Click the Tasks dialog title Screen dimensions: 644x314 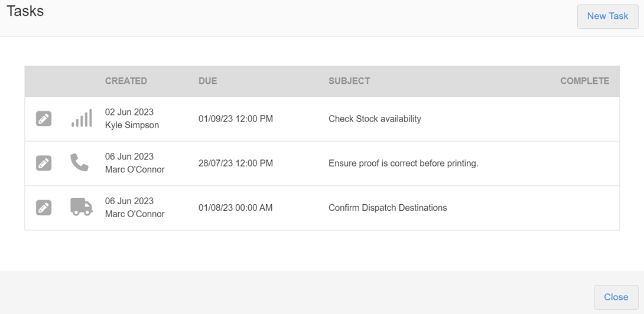(25, 11)
